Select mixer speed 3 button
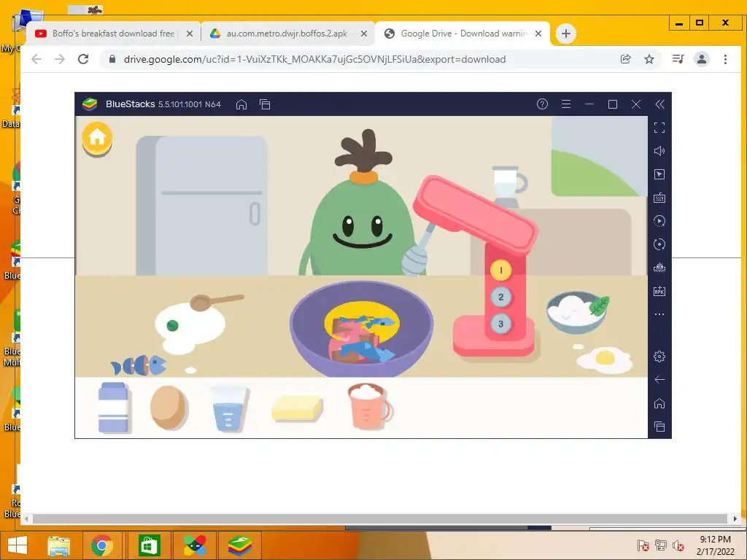The image size is (747, 560). pos(500,324)
